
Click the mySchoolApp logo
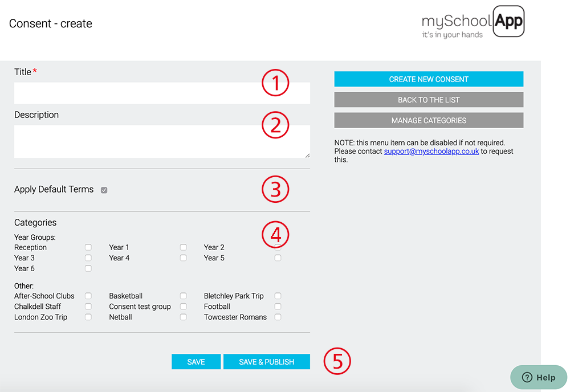473,23
